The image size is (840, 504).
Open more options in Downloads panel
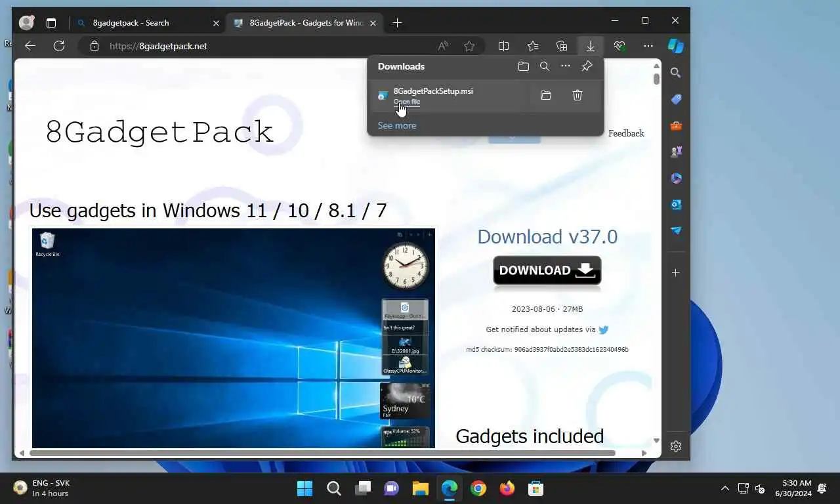pos(566,66)
